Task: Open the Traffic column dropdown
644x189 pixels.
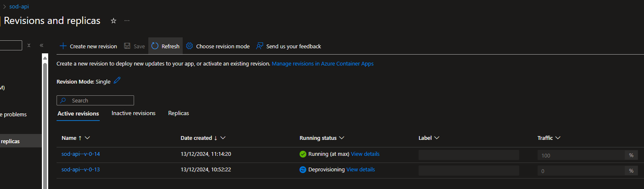Action: pos(558,138)
